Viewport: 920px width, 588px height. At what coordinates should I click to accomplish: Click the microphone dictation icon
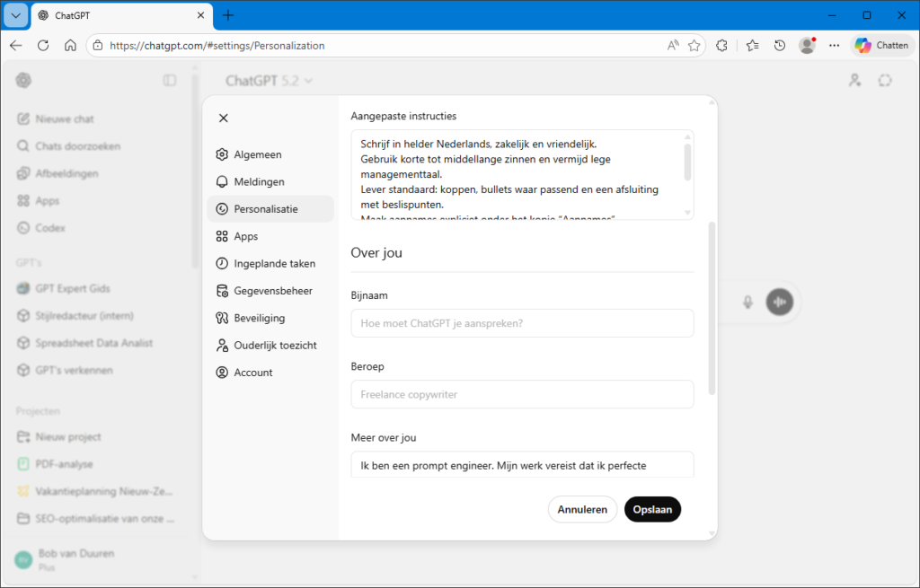click(747, 302)
